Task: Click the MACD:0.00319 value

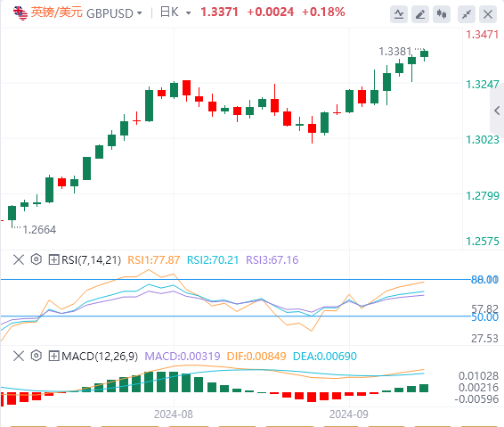Action: 183,357
